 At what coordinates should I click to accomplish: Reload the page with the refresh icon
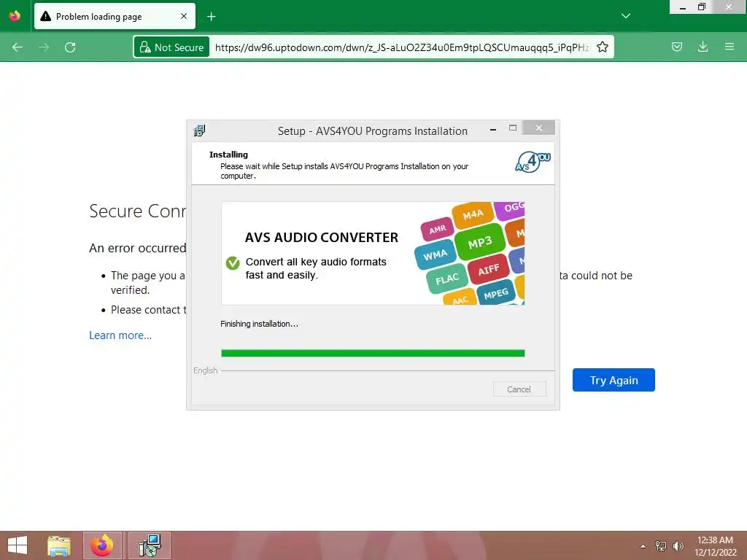[x=70, y=47]
